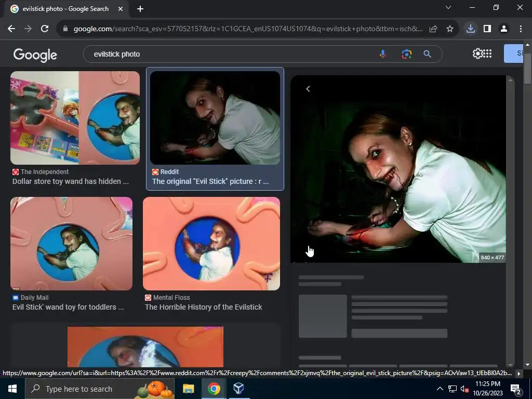Bookmark this tab with the star

coord(450,29)
